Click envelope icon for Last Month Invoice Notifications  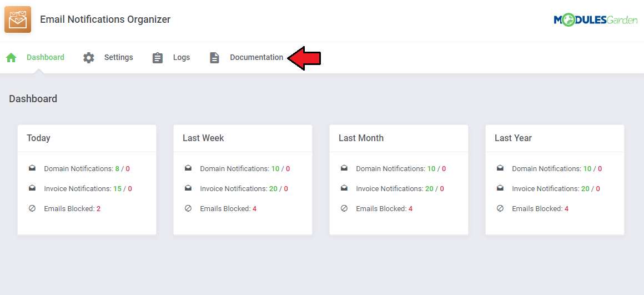pyautogui.click(x=344, y=188)
